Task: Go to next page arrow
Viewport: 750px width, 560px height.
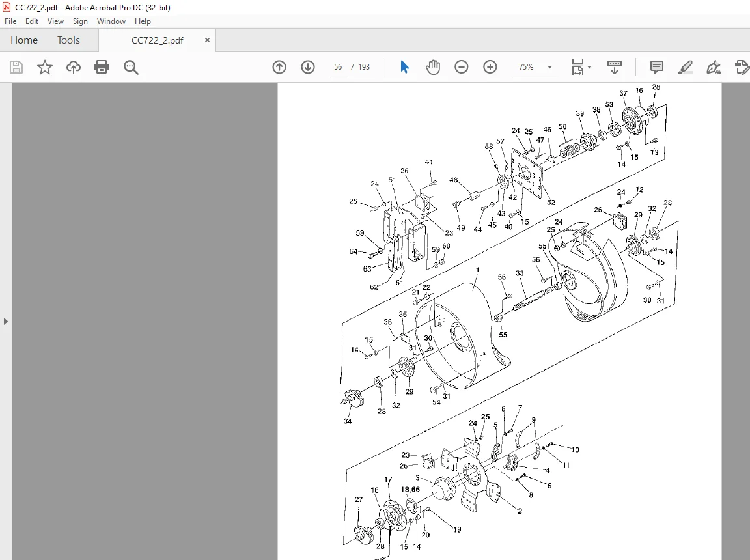Action: tap(308, 67)
